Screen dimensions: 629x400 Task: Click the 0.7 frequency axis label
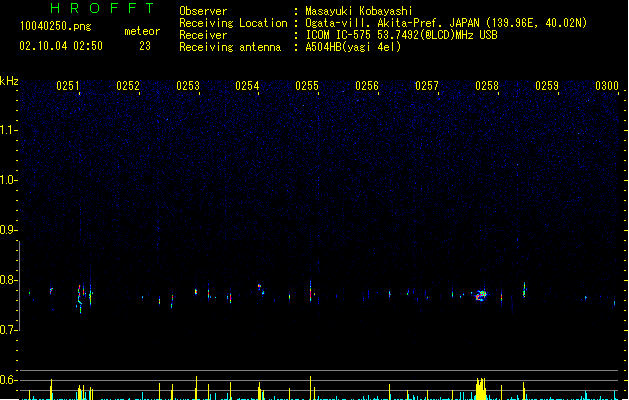(x=8, y=330)
